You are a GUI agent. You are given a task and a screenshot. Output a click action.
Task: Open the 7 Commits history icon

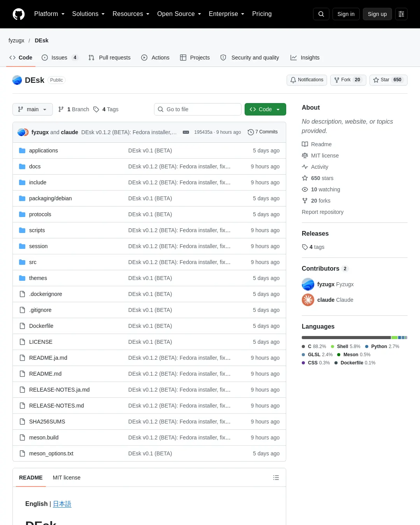coord(251,132)
